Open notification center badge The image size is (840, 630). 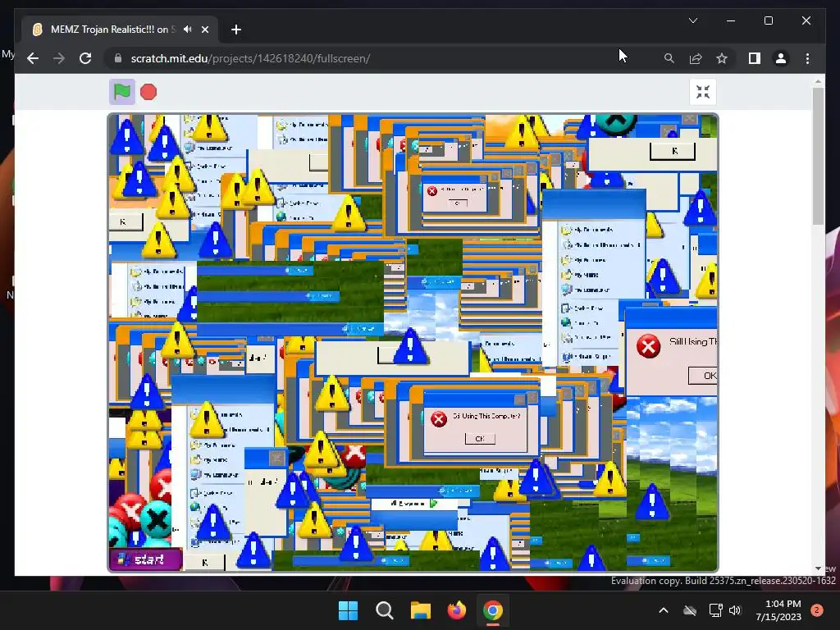point(817,610)
